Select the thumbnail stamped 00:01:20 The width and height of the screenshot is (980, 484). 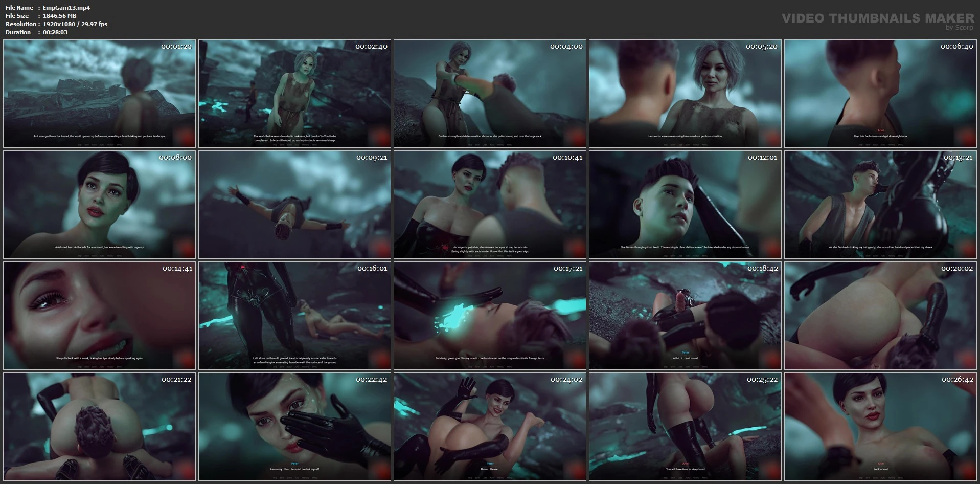99,94
